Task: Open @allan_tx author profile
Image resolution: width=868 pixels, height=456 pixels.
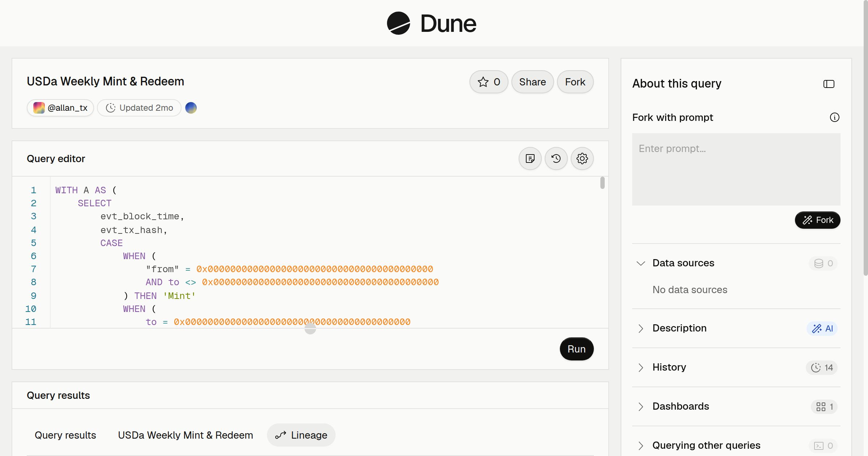Action: pos(60,108)
